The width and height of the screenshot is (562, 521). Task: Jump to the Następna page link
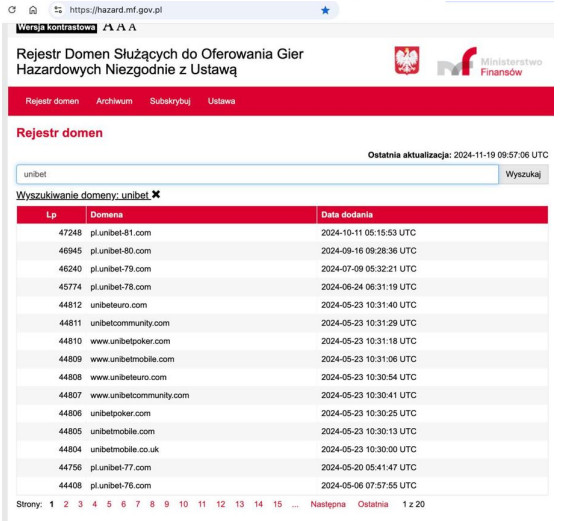point(328,504)
